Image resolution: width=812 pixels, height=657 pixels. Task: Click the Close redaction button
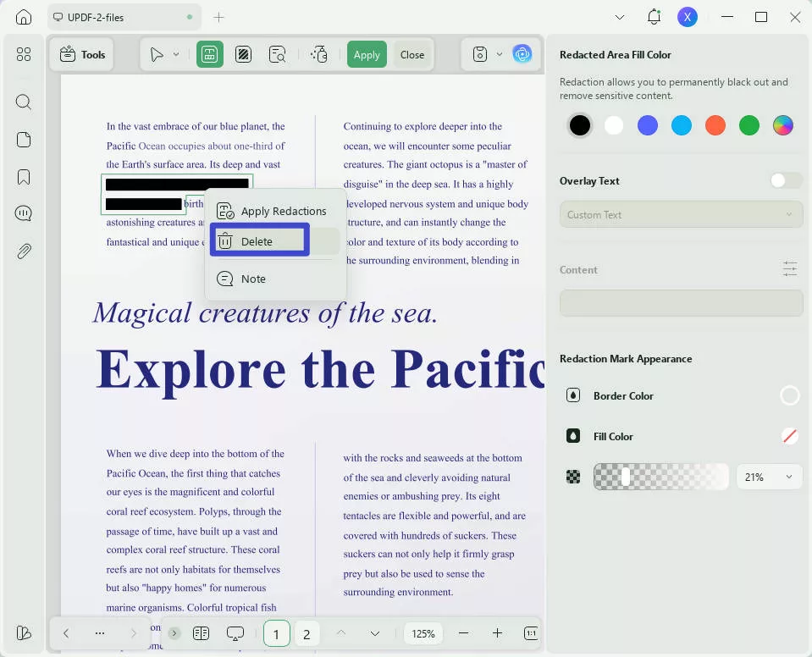[x=412, y=54]
